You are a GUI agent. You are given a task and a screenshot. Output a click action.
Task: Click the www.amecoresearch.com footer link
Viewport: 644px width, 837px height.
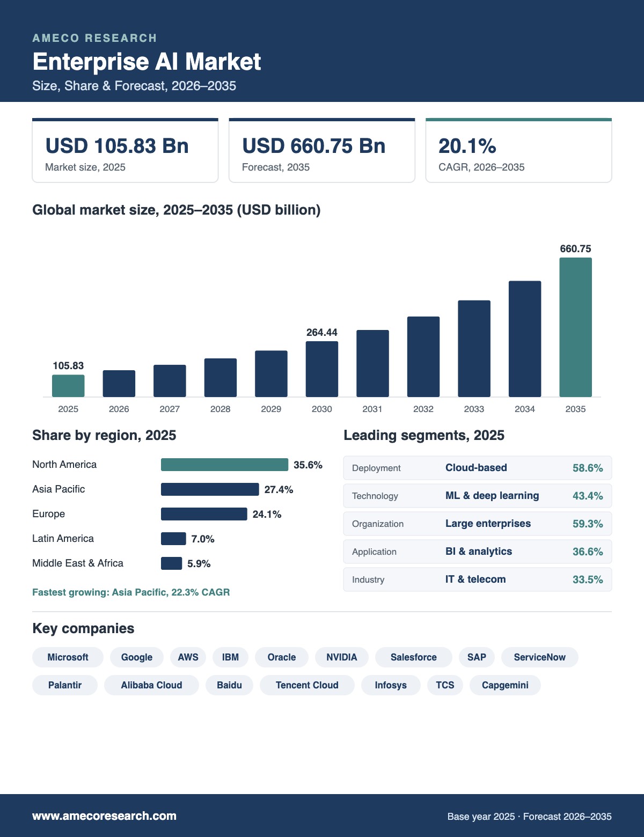[x=104, y=816]
